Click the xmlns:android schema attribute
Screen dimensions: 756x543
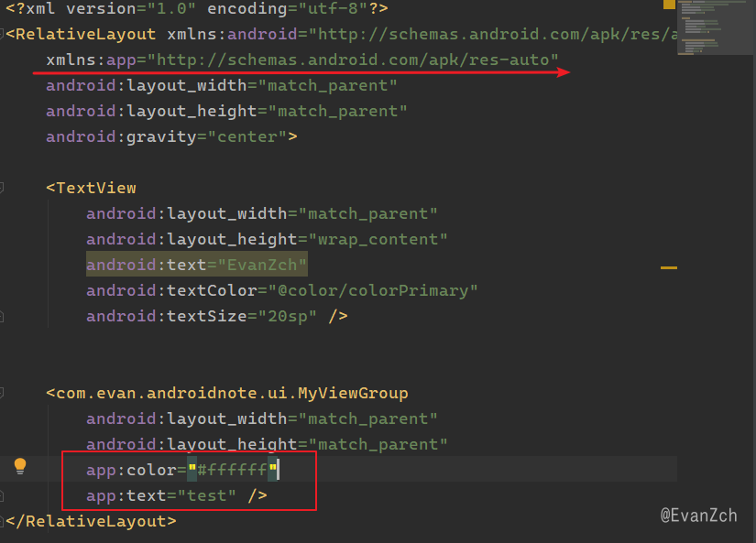pyautogui.click(x=422, y=34)
